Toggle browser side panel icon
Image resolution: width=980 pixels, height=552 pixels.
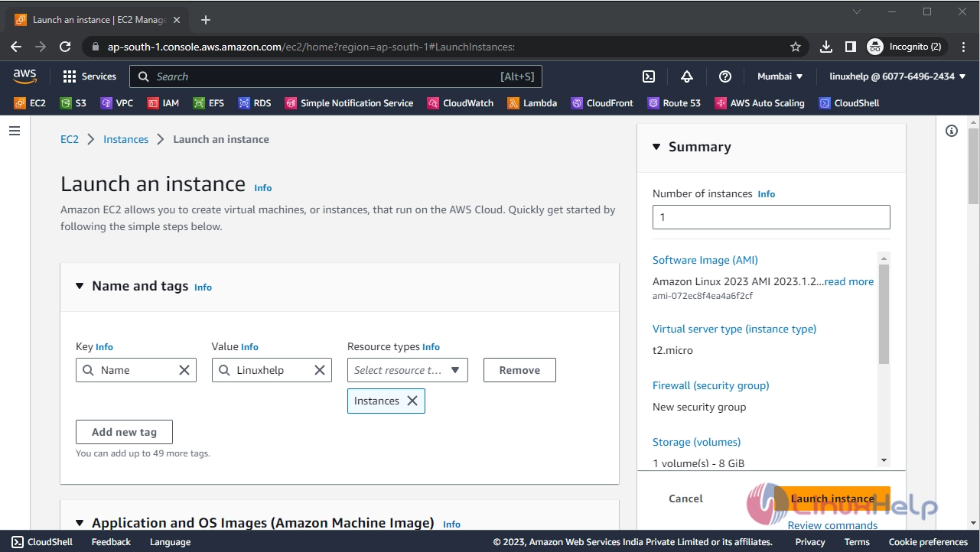tap(850, 47)
